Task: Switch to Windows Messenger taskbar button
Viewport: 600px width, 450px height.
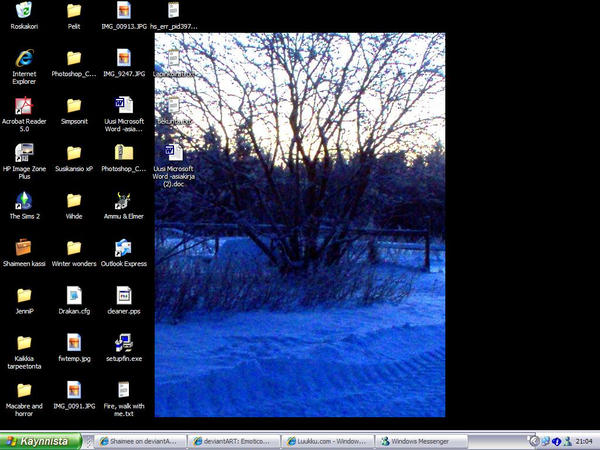Action: (421, 441)
